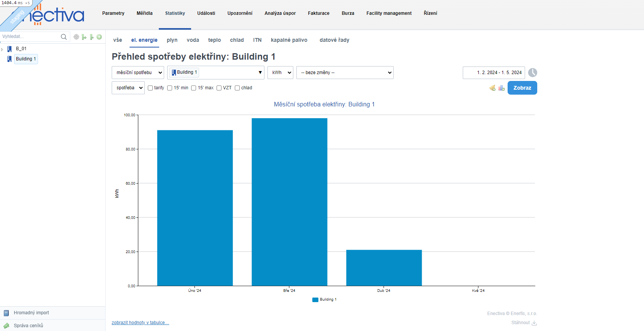Click the bell add-alert icon
The height and width of the screenshot is (331, 644).
(x=492, y=88)
